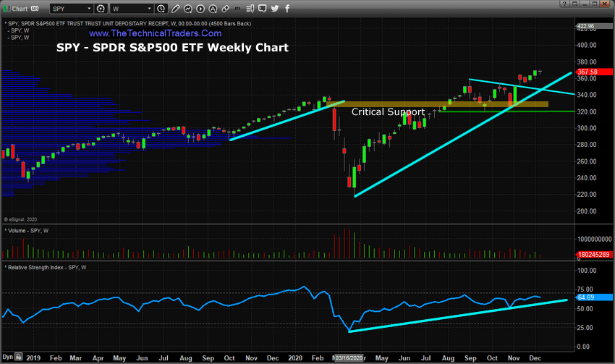
Task: Open the chart studies line icon
Action: (188, 9)
